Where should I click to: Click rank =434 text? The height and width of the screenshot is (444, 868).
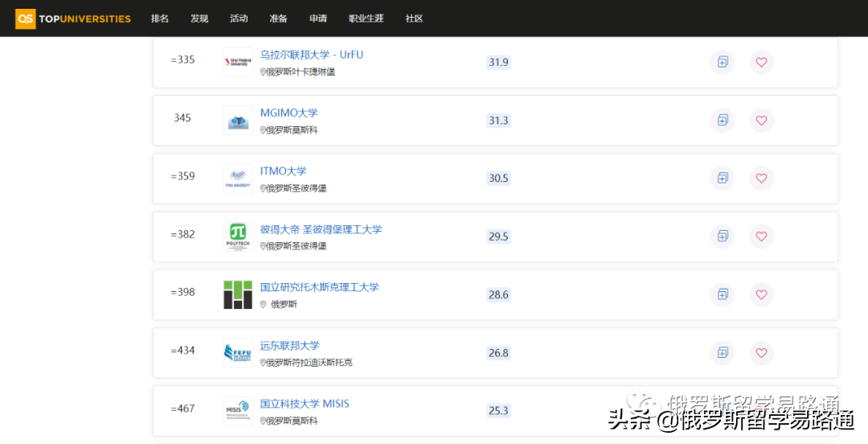tap(182, 351)
